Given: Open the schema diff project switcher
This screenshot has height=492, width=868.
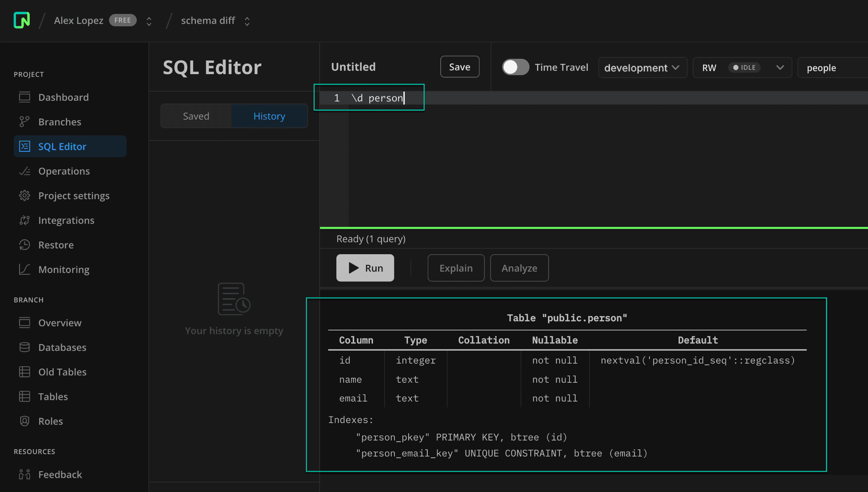Looking at the screenshot, I should pyautogui.click(x=247, y=20).
